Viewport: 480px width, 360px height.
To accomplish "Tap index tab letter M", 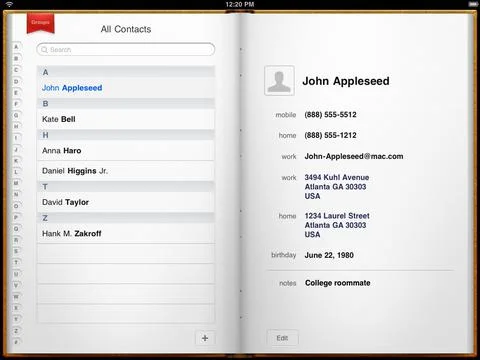I will [16, 183].
